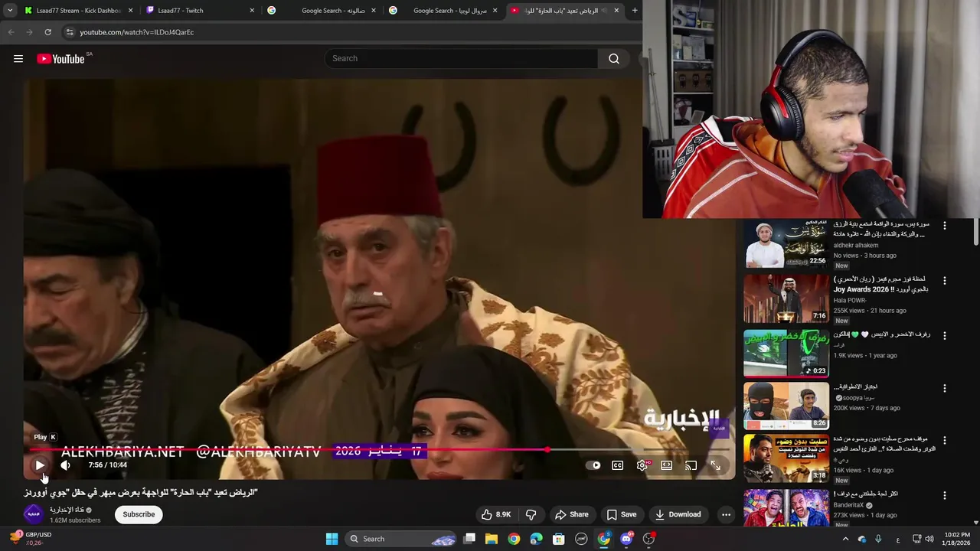Toggle the Autoplay switch in player controls
The width and height of the screenshot is (980, 551).
[x=593, y=465]
